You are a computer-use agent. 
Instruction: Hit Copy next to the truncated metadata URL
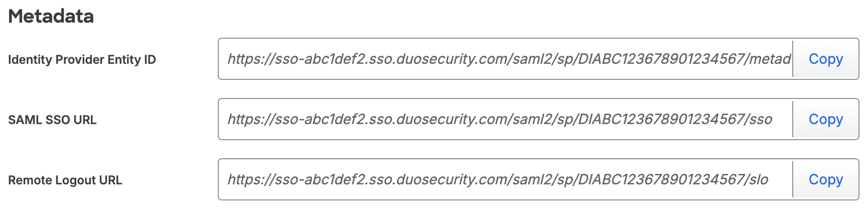point(825,59)
